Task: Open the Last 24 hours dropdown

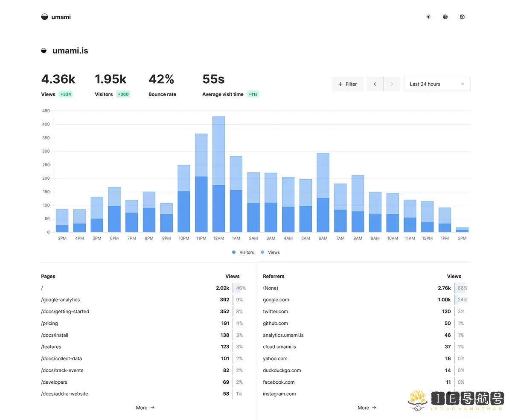Action: coord(437,84)
